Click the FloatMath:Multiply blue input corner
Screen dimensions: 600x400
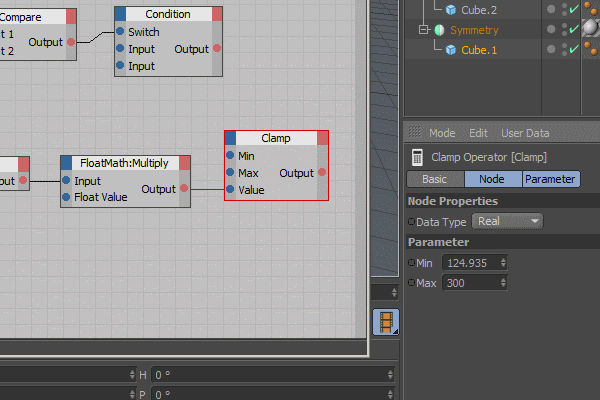(66, 163)
